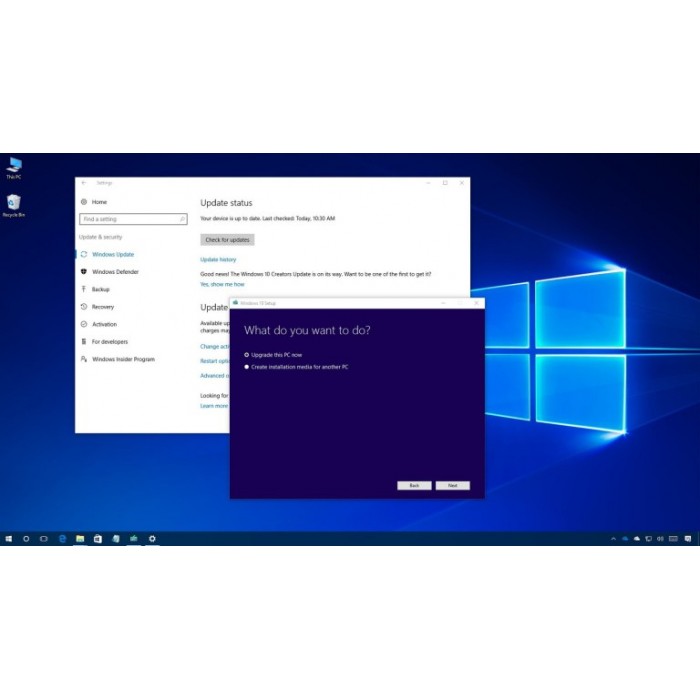This screenshot has height=700, width=700.
Task: Click the Windows Start button
Action: (8, 539)
